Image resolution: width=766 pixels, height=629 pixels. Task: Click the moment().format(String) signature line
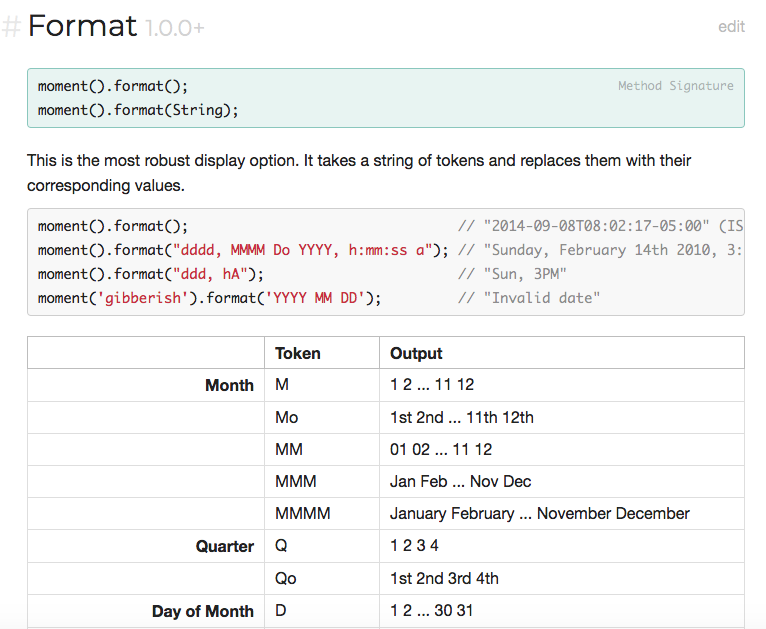click(138, 110)
